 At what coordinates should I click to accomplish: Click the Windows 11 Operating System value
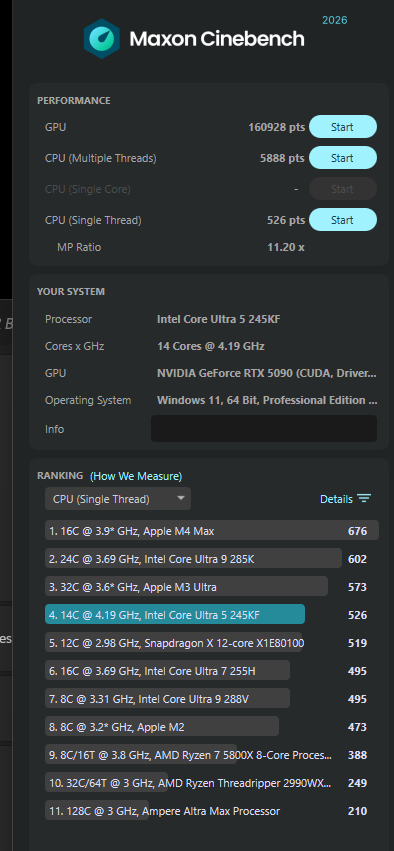tap(266, 401)
